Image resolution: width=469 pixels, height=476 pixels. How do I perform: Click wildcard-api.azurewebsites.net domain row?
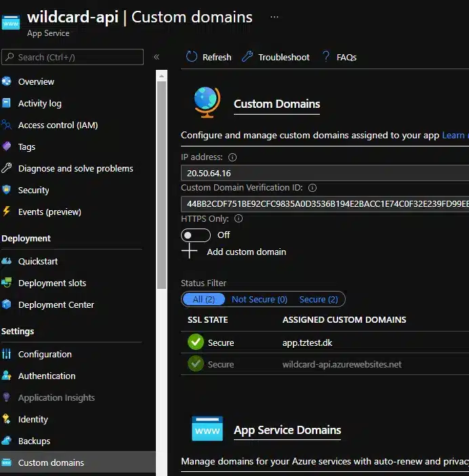coord(325,364)
